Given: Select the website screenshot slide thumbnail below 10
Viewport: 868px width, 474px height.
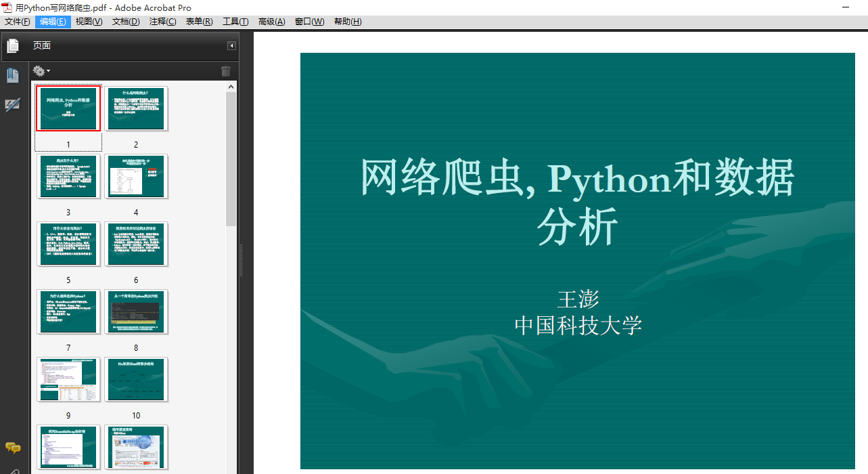Looking at the screenshot, I should pyautogui.click(x=136, y=447).
